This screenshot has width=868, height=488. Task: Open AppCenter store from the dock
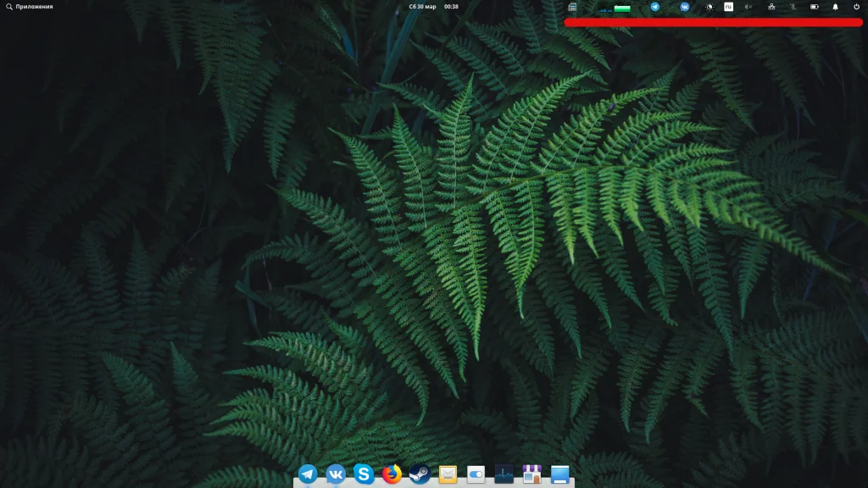point(532,474)
